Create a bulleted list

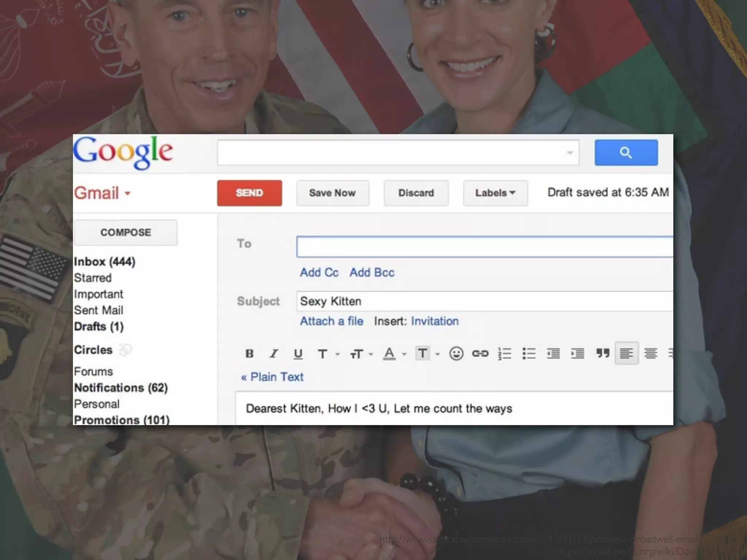point(529,353)
